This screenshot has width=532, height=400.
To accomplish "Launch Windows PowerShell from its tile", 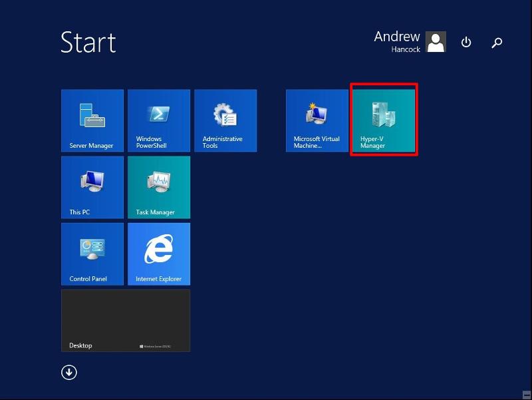I will pos(159,120).
